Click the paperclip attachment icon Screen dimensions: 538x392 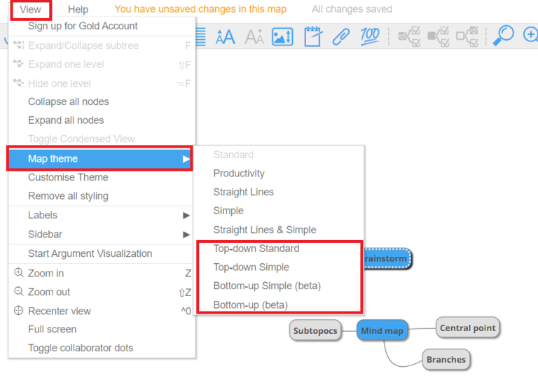(x=341, y=36)
